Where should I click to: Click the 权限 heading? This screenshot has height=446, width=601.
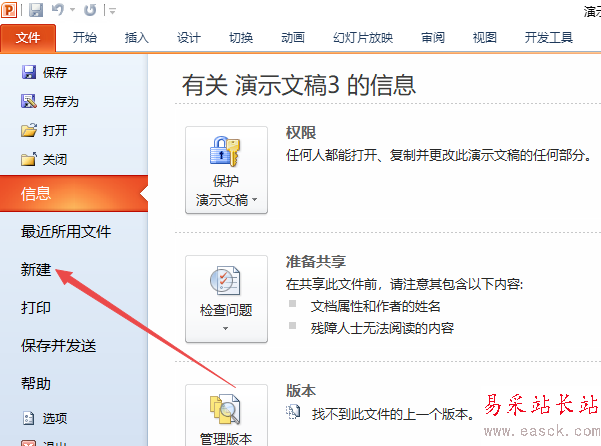point(301,133)
